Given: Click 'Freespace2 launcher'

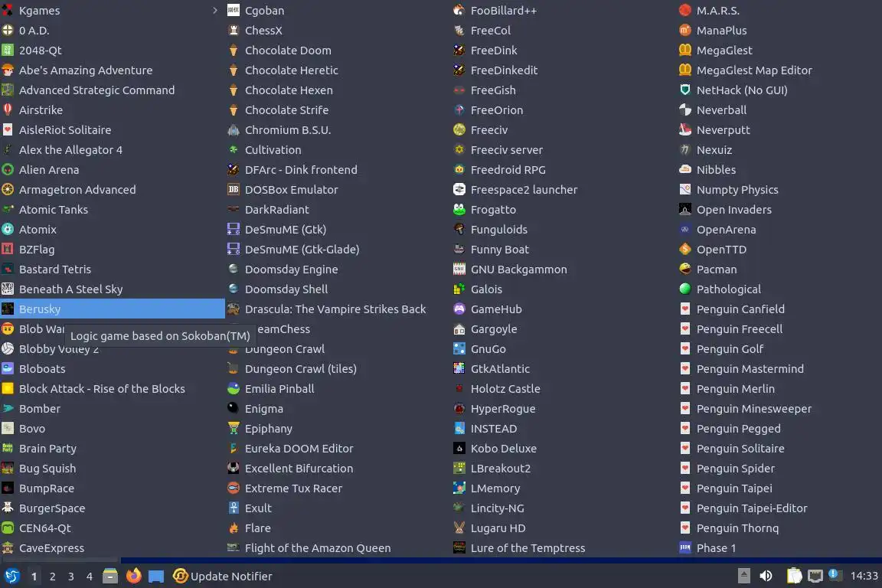Looking at the screenshot, I should tap(524, 190).
